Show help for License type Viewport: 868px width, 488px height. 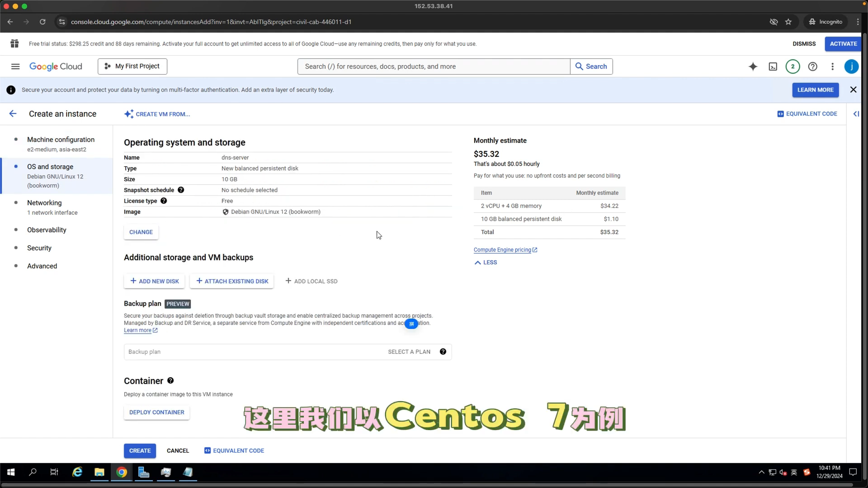(x=164, y=201)
